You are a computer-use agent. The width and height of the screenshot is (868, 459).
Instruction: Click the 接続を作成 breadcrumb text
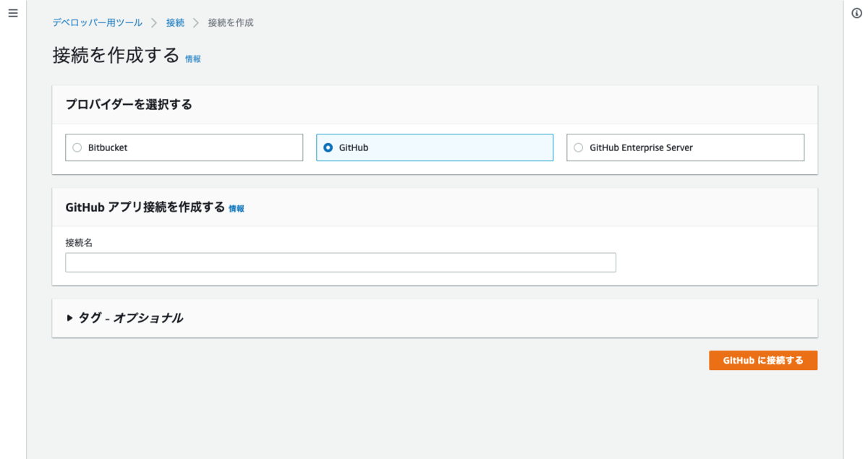pos(231,22)
